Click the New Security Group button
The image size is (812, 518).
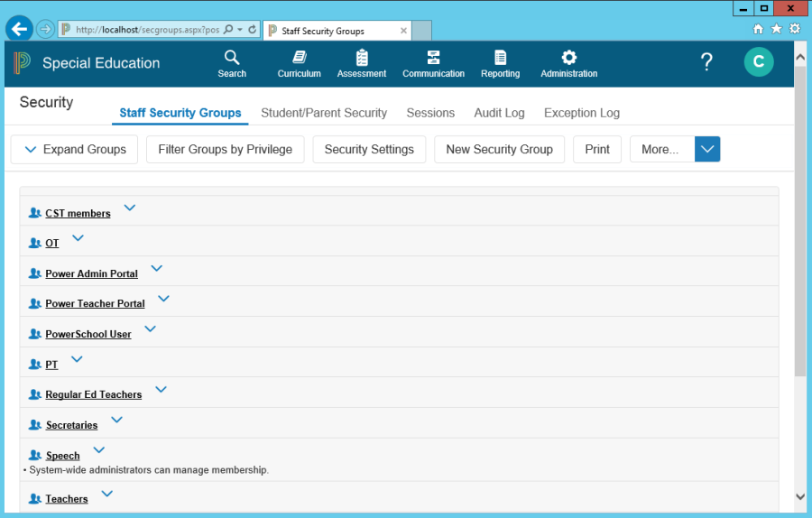[499, 149]
